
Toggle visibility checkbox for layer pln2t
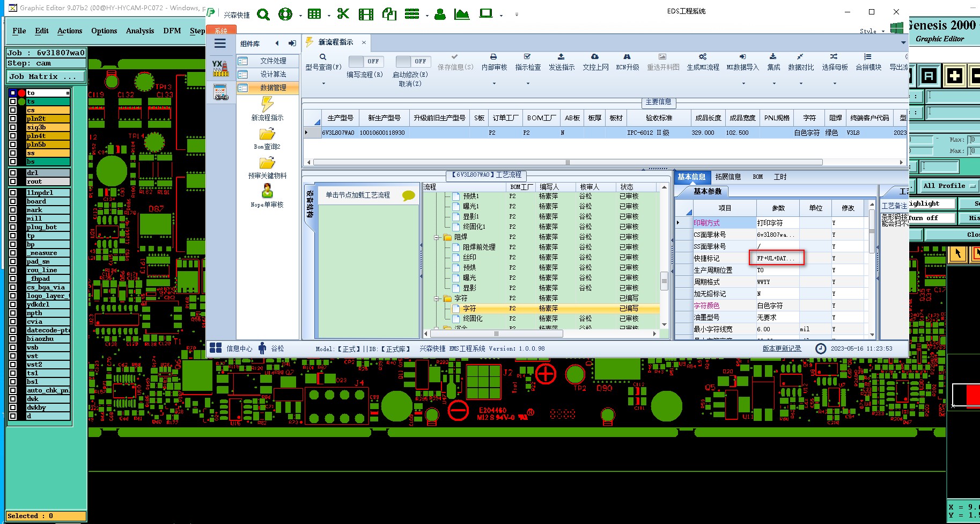[x=13, y=119]
